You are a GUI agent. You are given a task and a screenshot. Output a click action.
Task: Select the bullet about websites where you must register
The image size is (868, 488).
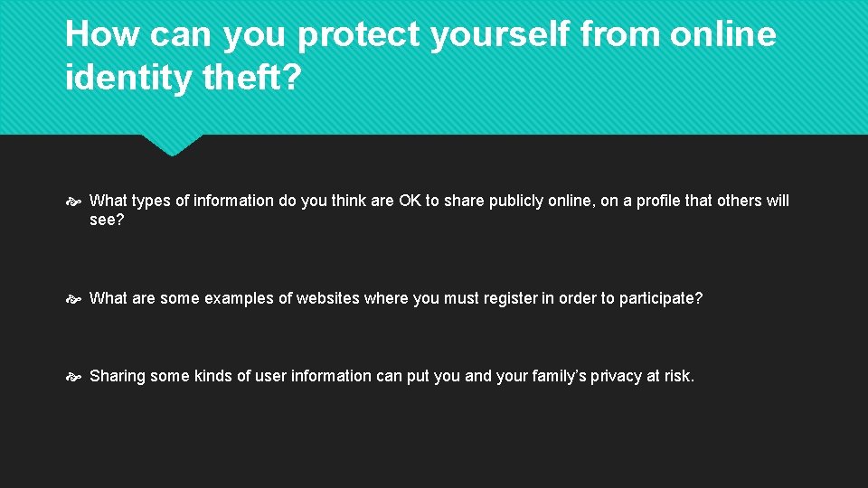[396, 298]
